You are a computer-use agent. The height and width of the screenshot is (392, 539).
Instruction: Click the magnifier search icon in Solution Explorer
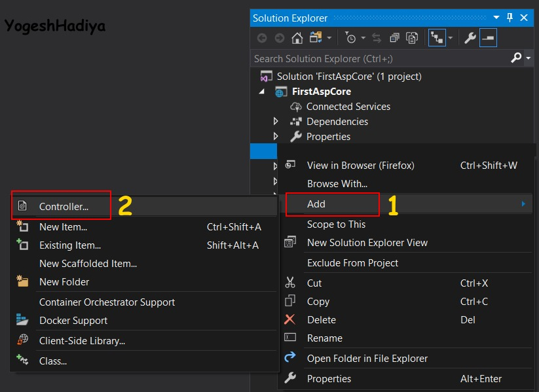(x=515, y=58)
